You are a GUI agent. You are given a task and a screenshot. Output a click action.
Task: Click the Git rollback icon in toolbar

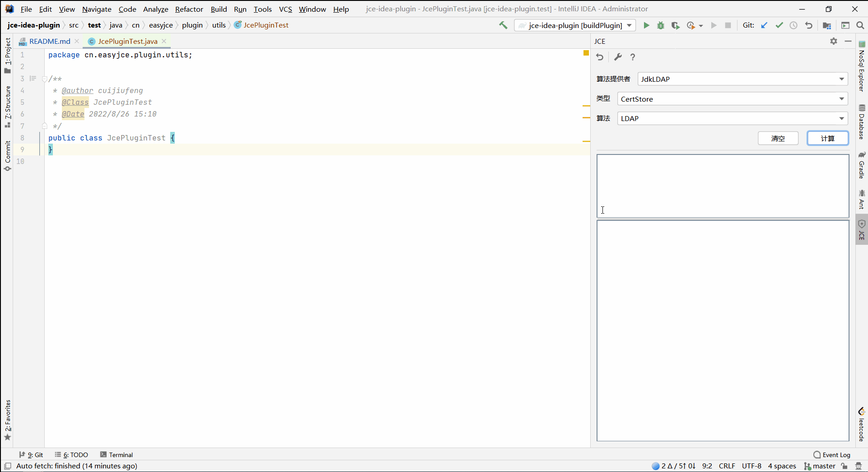[808, 25]
